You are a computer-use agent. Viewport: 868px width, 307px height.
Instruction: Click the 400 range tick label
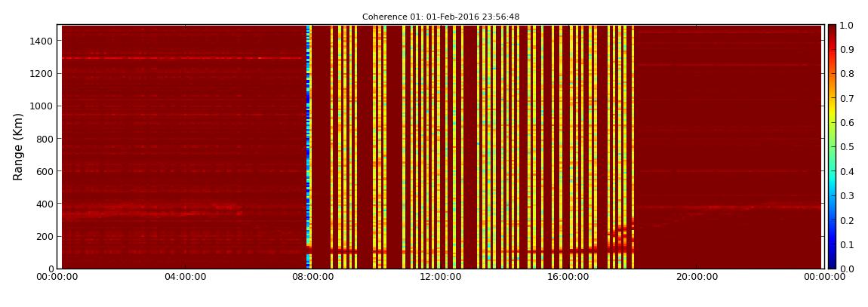(45, 204)
